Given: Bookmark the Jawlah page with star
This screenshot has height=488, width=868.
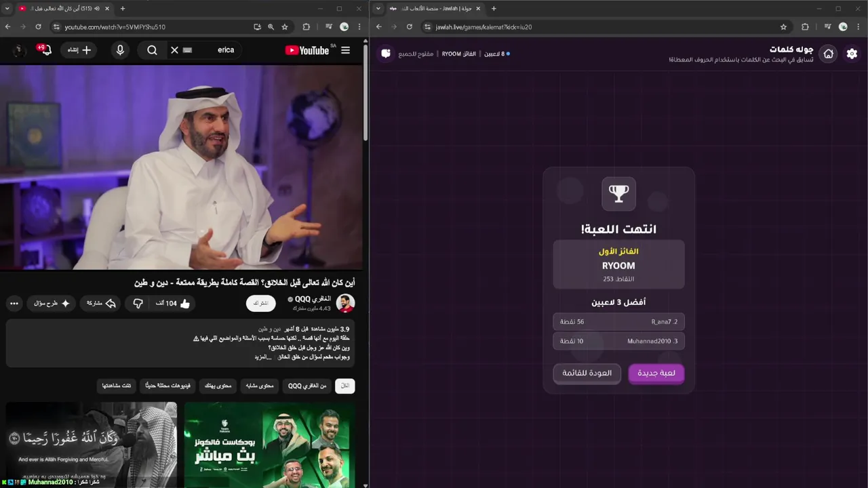Looking at the screenshot, I should click(784, 27).
